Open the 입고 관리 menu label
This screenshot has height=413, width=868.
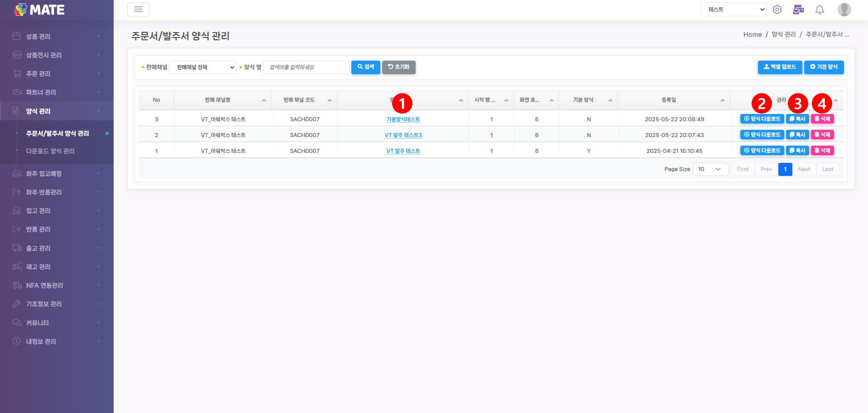click(38, 210)
